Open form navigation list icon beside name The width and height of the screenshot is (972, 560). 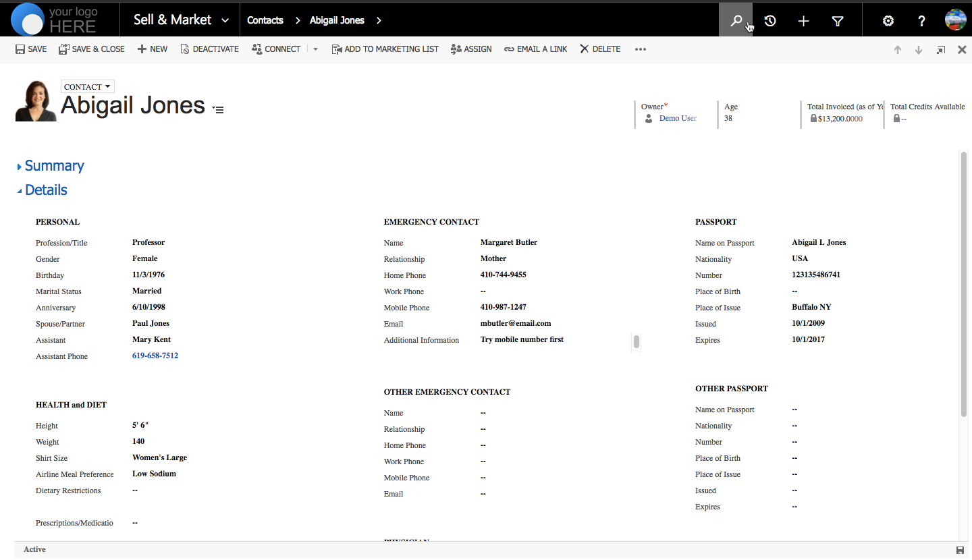[x=217, y=109]
